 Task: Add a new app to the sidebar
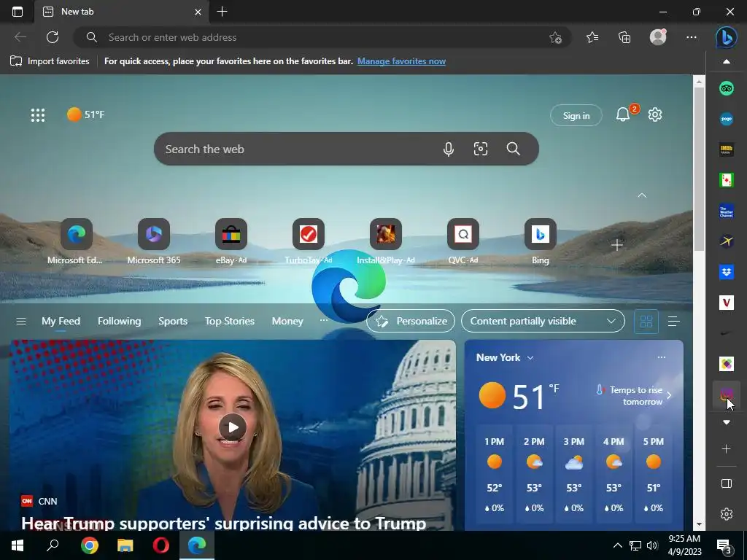coord(726,448)
